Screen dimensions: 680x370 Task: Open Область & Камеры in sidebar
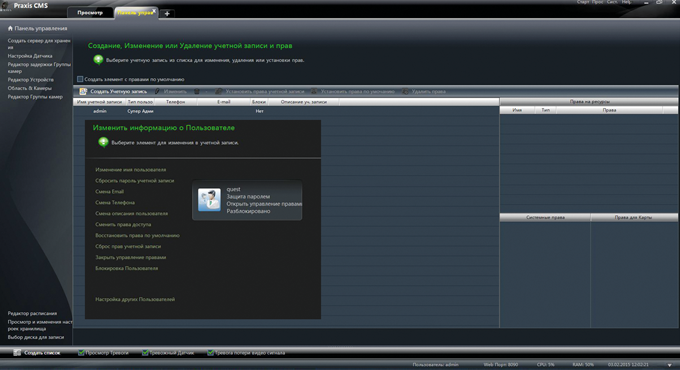coord(29,88)
